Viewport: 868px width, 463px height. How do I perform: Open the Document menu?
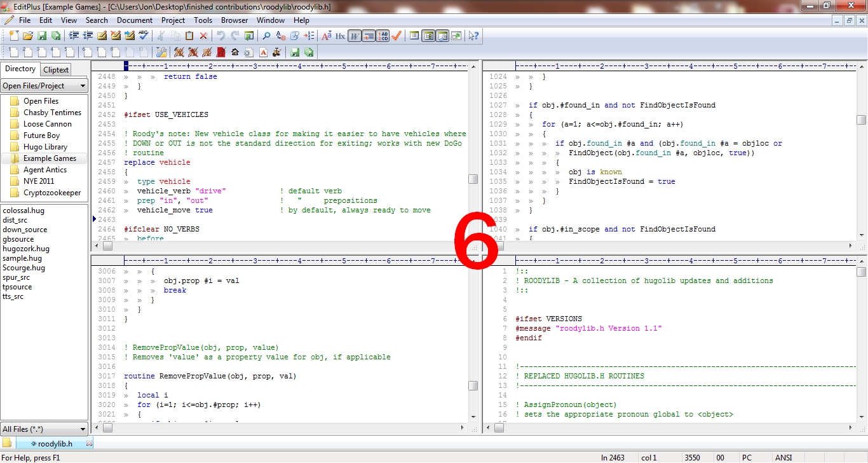pos(135,20)
